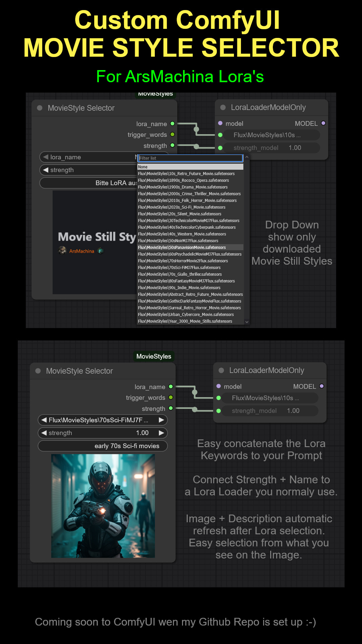Pick 2000s_Crime_Thriller_Movie.safetensors entry

[190, 194]
